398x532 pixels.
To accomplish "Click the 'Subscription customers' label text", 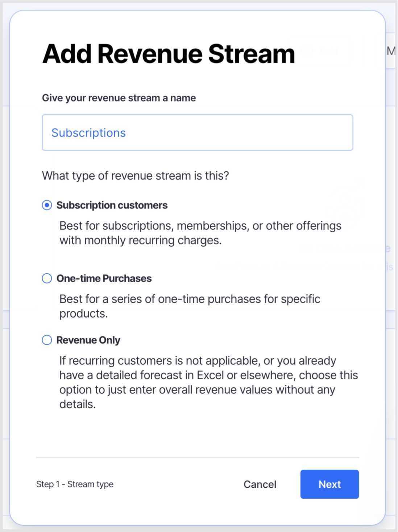I will [112, 205].
